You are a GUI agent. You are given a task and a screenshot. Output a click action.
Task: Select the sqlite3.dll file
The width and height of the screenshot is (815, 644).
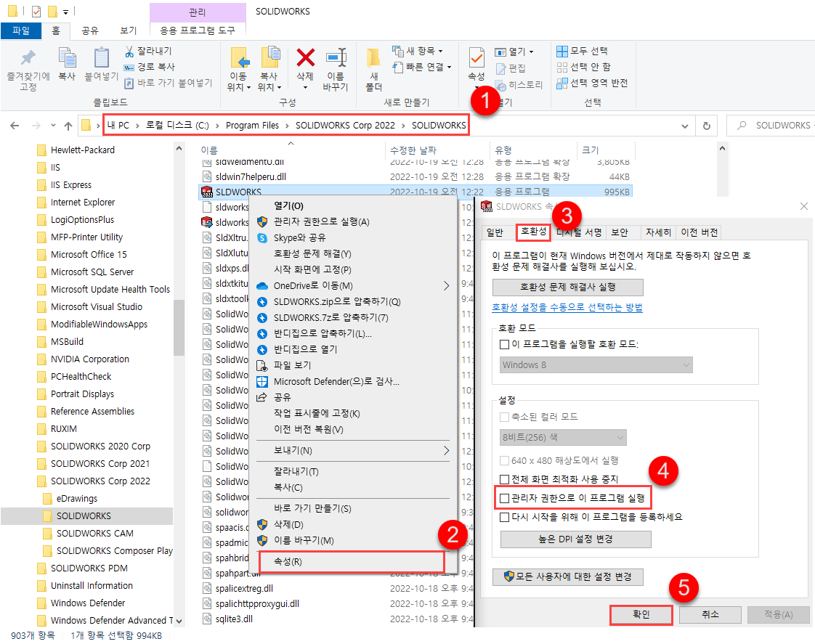point(234,619)
